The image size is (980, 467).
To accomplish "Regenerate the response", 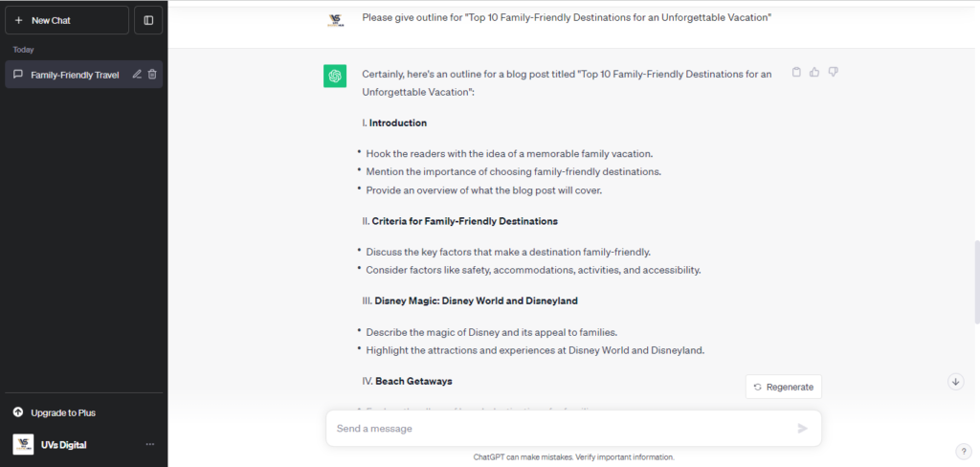I will tap(784, 387).
